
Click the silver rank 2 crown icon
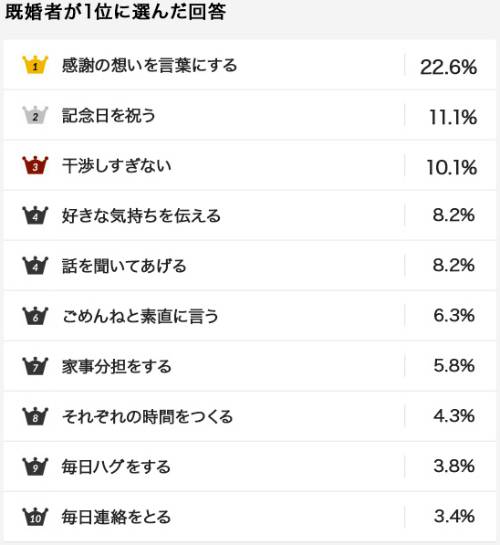tap(35, 115)
